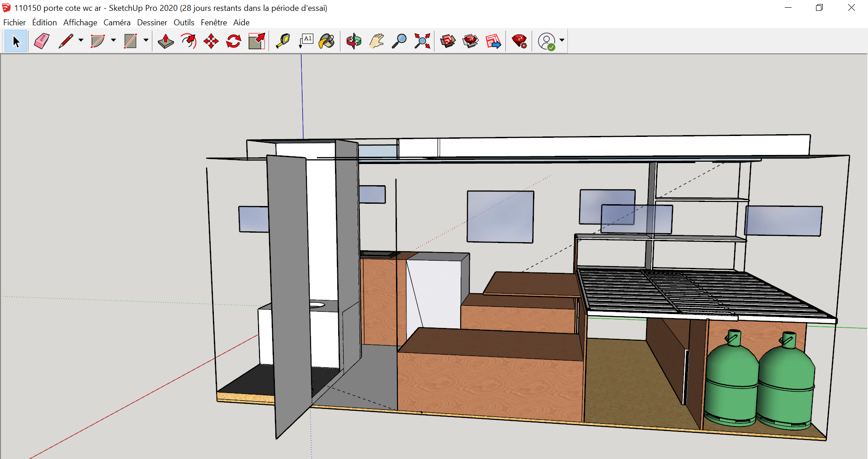Select the Pan hand tool
Screen dimensions: 868x459
tap(377, 41)
